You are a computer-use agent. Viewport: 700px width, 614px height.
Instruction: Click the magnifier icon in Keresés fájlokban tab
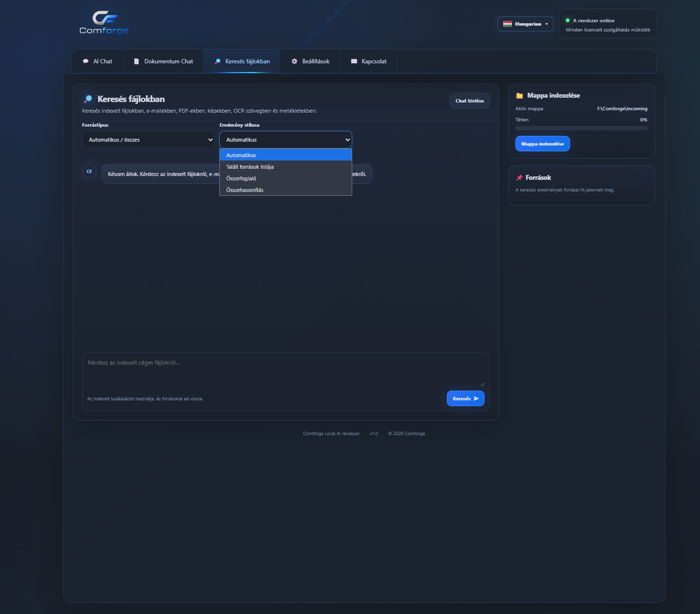point(217,61)
